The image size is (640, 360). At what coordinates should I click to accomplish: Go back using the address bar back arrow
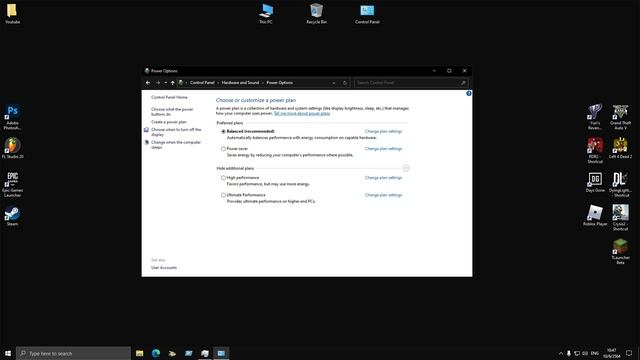coord(148,83)
